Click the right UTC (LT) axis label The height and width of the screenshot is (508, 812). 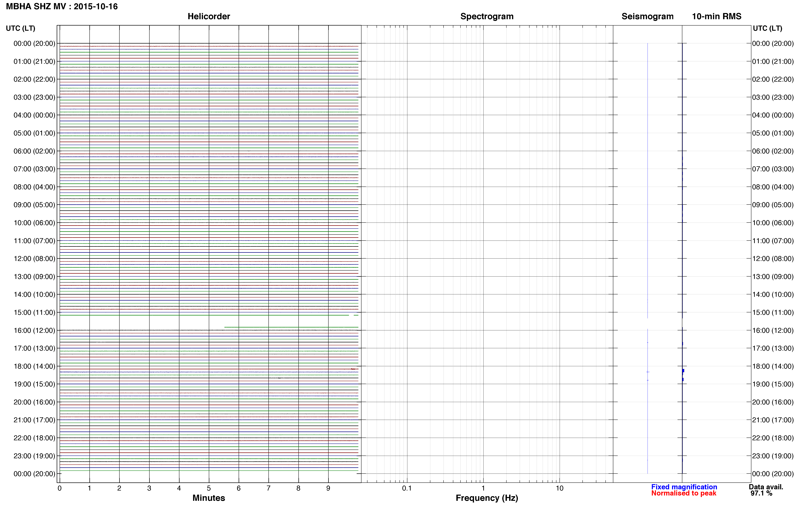[x=767, y=28]
